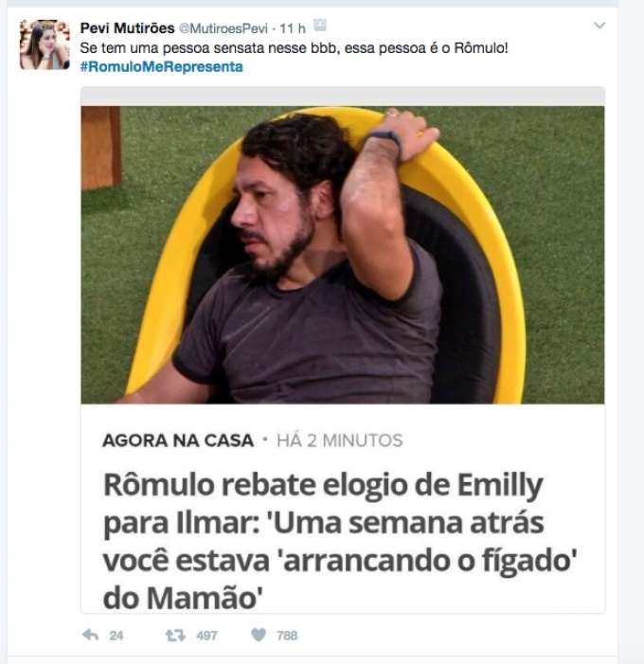The height and width of the screenshot is (664, 644).
Task: Click the reply arrow icon
Action: point(90,635)
